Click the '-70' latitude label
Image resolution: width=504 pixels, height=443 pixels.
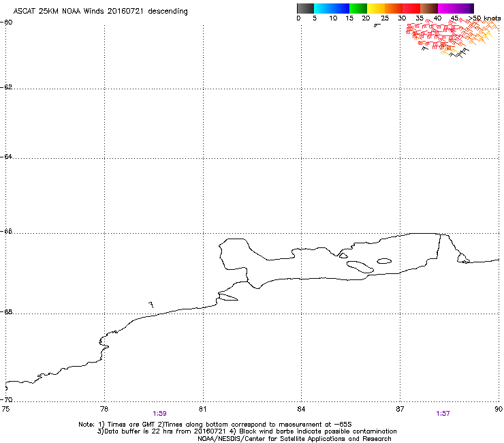coord(6,399)
